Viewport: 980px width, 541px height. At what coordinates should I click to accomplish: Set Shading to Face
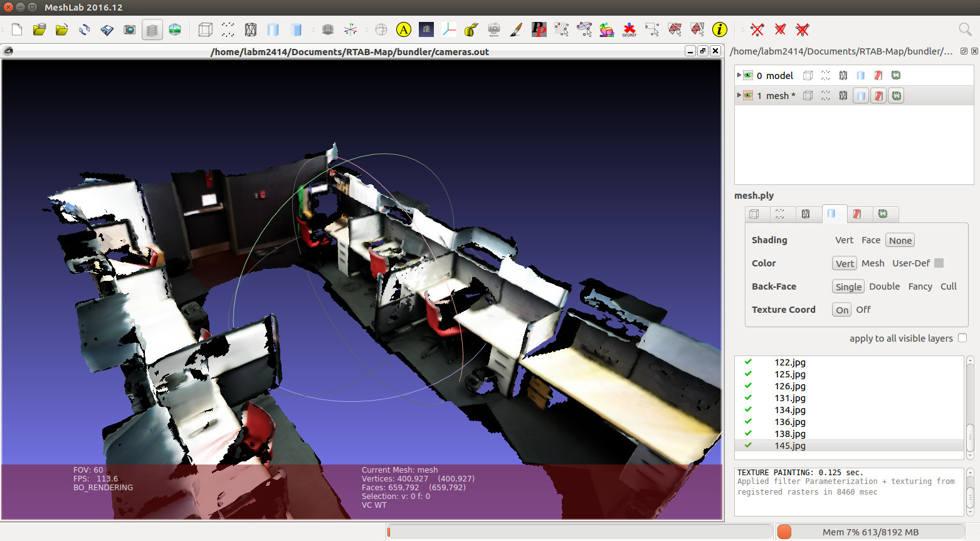click(870, 240)
